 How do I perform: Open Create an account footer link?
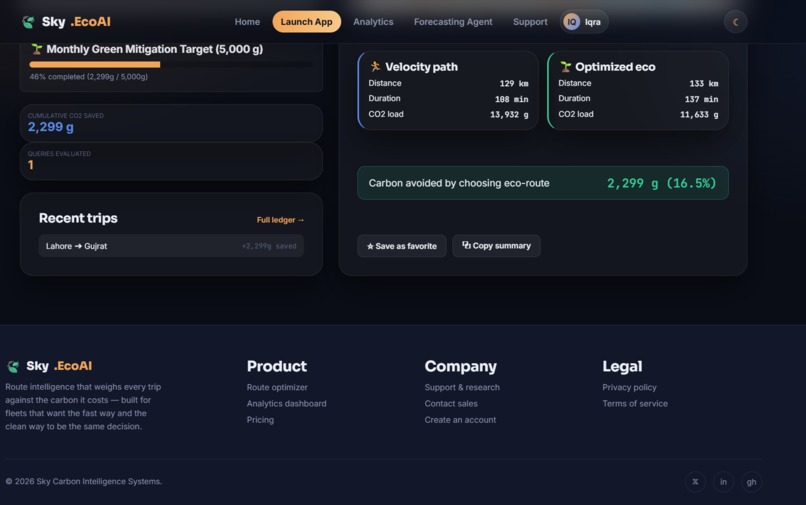tap(460, 420)
